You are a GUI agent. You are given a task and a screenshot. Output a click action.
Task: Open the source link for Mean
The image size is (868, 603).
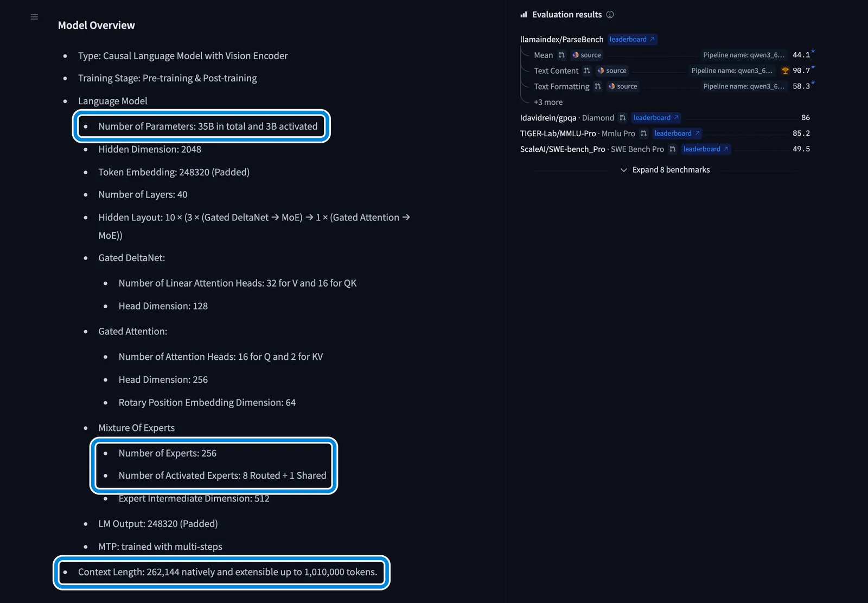pyautogui.click(x=586, y=55)
